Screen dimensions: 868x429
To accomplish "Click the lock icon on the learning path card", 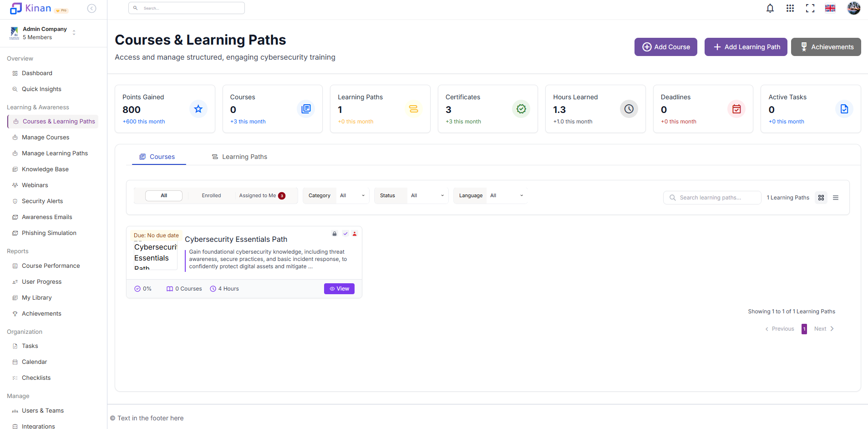I will 335,233.
